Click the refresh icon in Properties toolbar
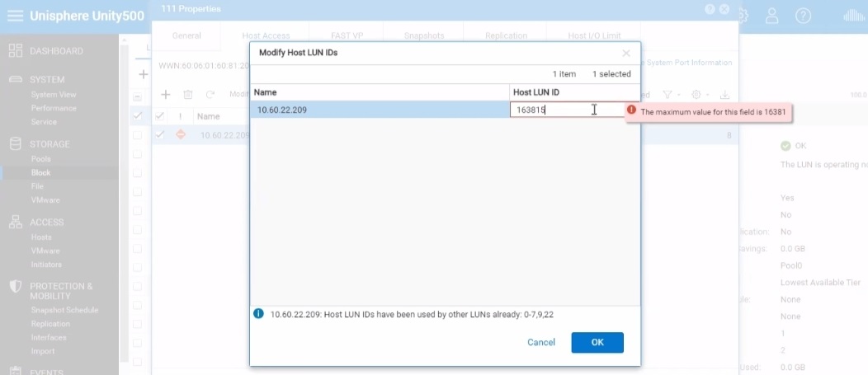Viewport: 868px width, 375px height. [x=210, y=95]
